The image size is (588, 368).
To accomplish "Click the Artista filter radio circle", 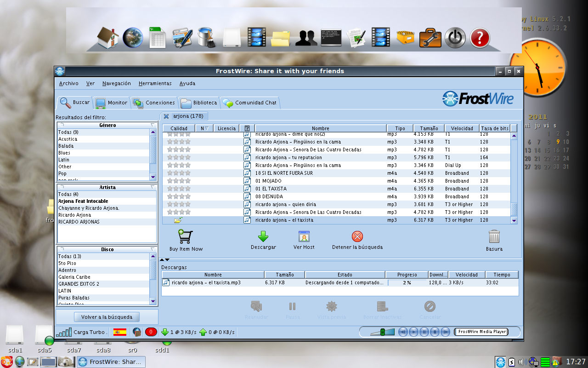I will [x=62, y=187].
